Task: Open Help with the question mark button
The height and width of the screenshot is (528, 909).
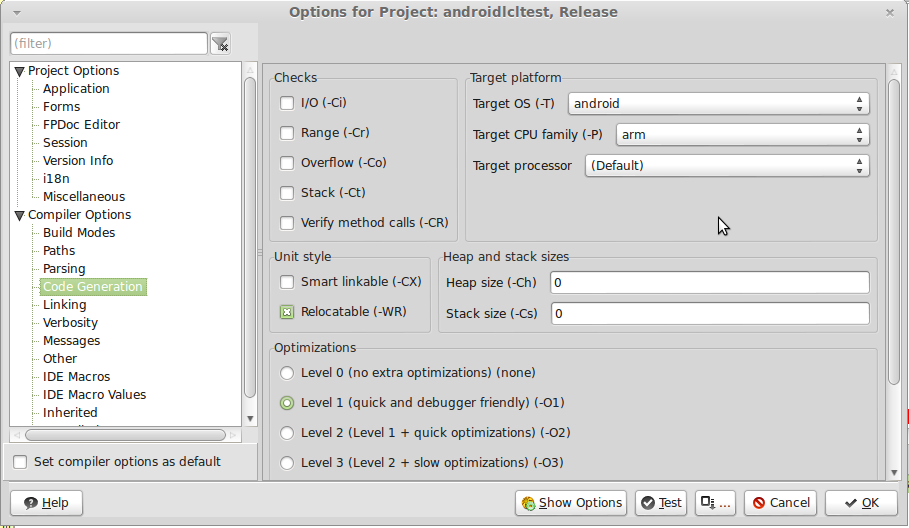Action: point(46,502)
